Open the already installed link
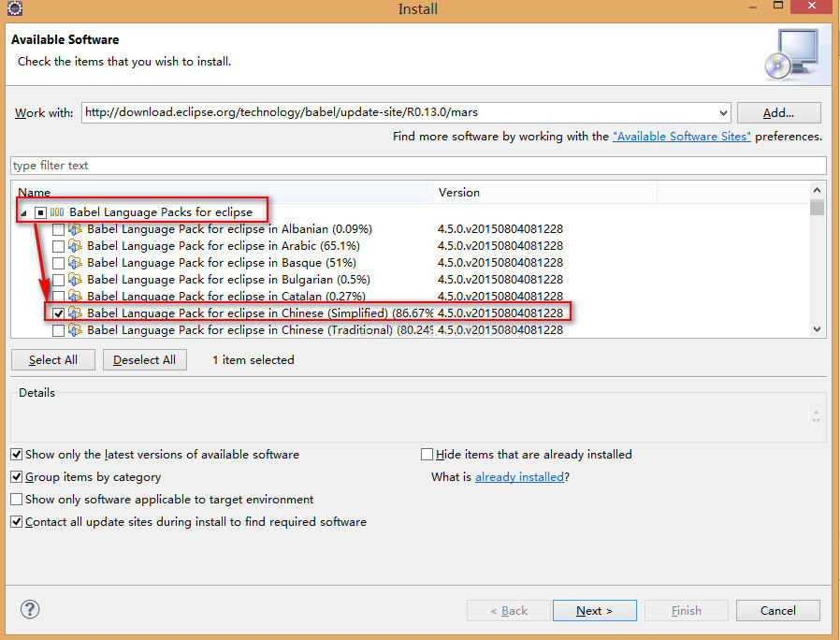Viewport: 840px width, 640px height. click(519, 477)
